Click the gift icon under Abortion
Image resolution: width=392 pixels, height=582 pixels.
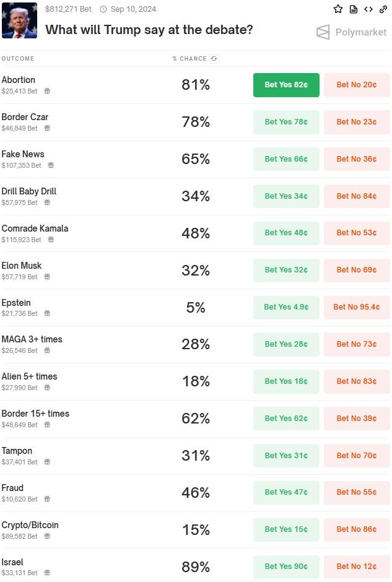click(47, 91)
